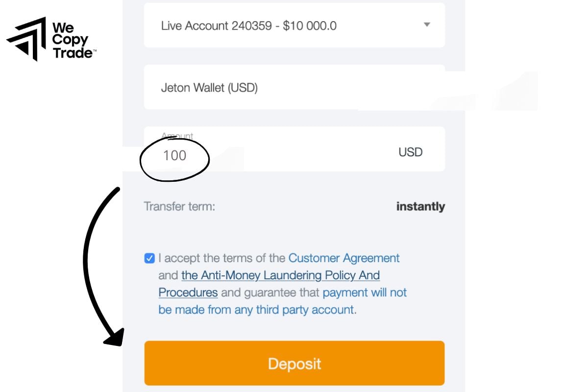This screenshot has height=392, width=588.
Task: Open the Jeton Wallet payment method selector
Action: click(294, 87)
